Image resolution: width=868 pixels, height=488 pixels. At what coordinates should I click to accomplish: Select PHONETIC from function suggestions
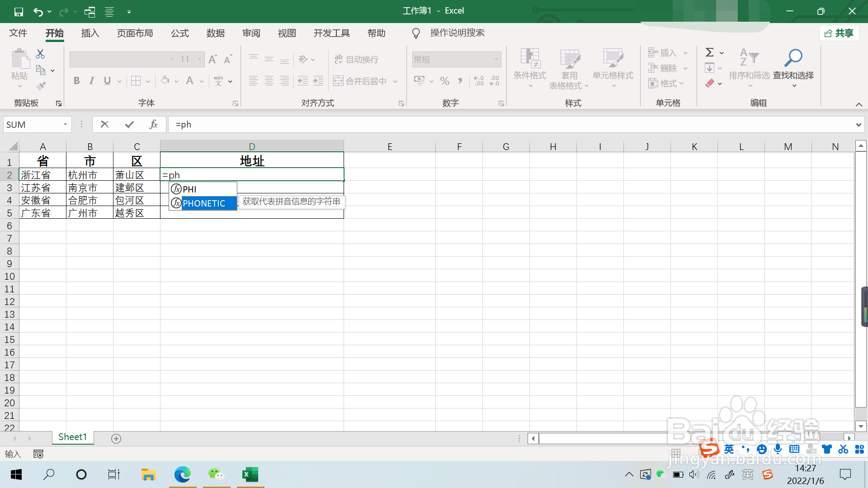coord(204,203)
